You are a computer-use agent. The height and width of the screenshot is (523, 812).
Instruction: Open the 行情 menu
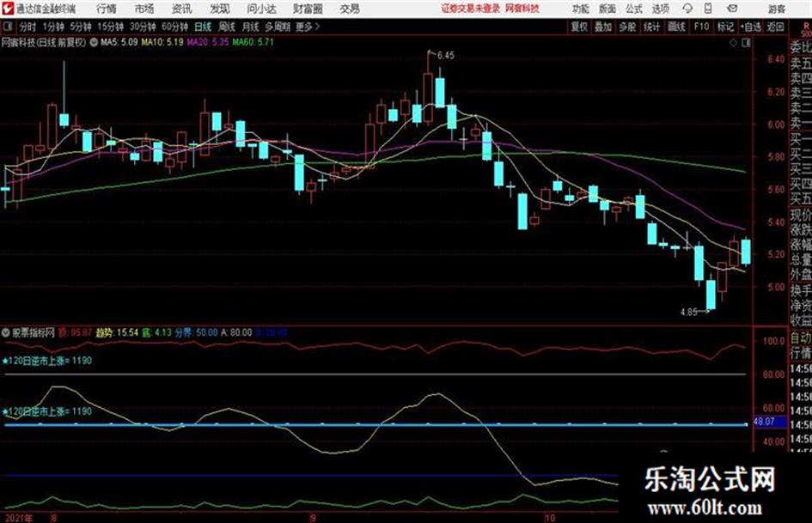(107, 9)
